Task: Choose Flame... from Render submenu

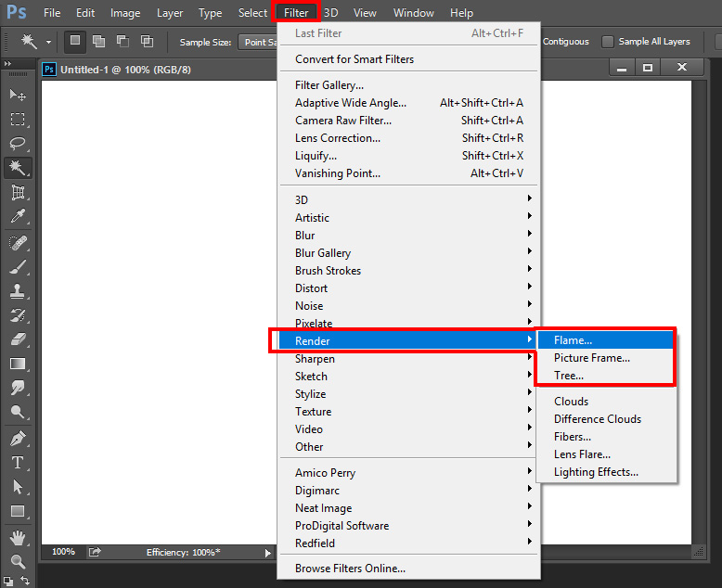Action: pos(606,340)
